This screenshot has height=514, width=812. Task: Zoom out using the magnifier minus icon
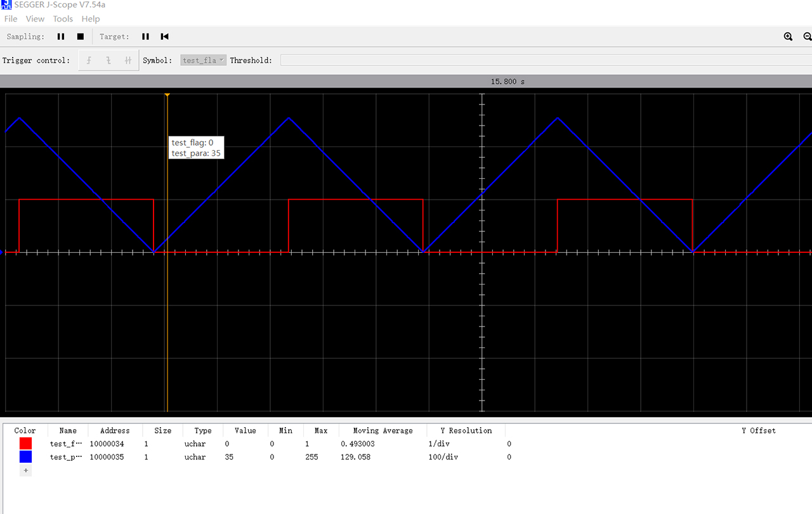coord(807,37)
